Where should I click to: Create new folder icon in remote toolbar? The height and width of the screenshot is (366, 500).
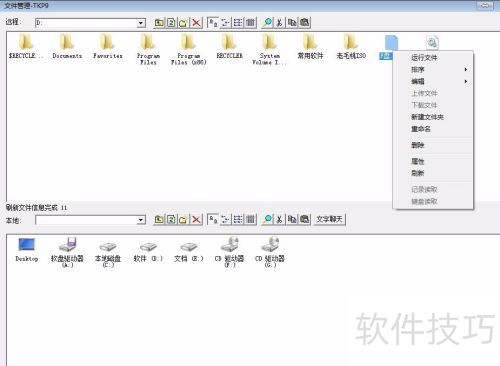point(184,23)
